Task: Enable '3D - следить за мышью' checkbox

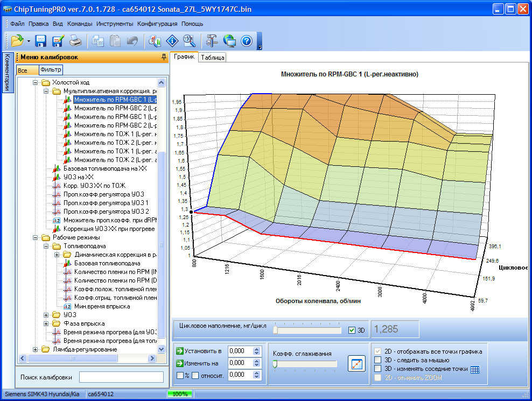Action: click(378, 360)
